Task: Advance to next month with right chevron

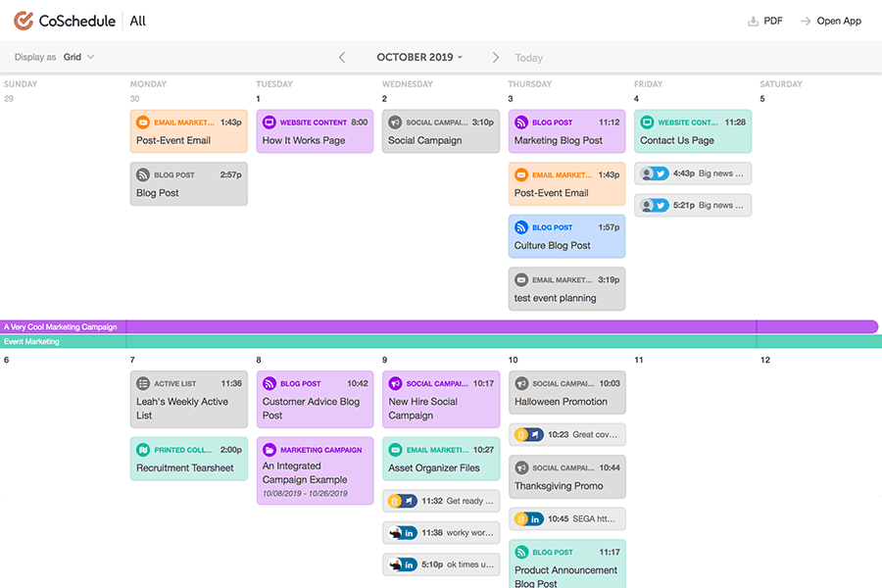Action: click(x=496, y=57)
